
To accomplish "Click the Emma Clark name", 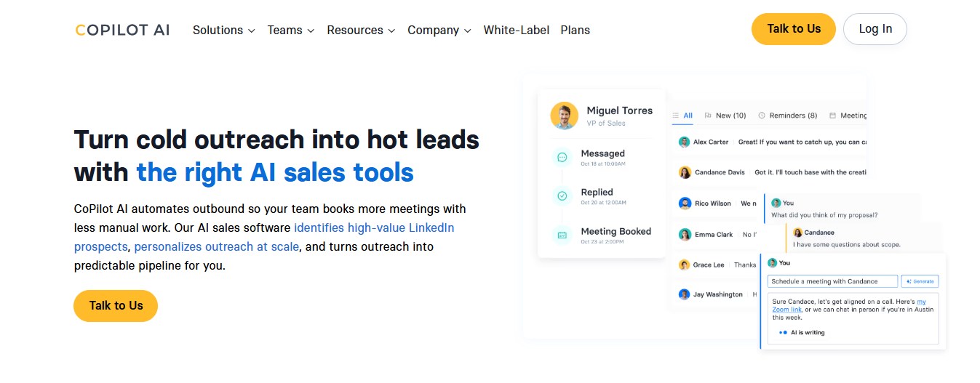I will click(714, 234).
